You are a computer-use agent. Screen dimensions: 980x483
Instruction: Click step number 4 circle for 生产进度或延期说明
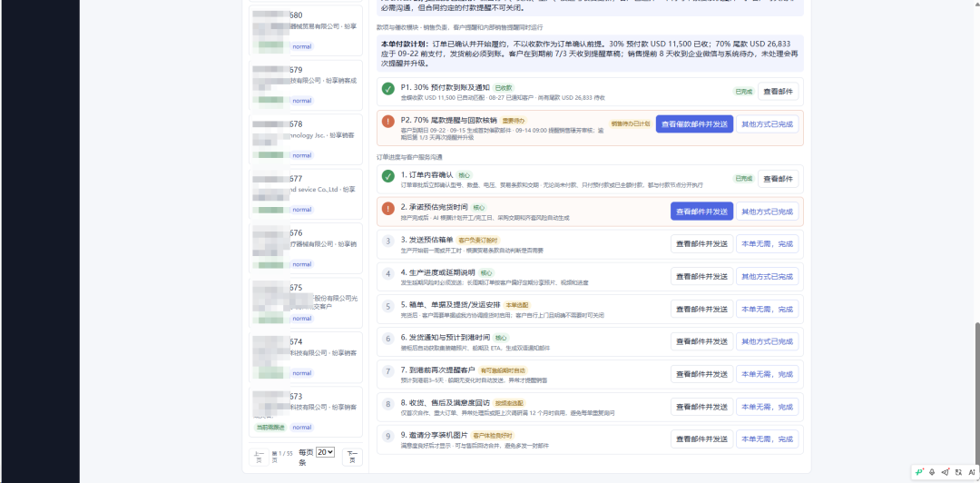[x=388, y=273]
